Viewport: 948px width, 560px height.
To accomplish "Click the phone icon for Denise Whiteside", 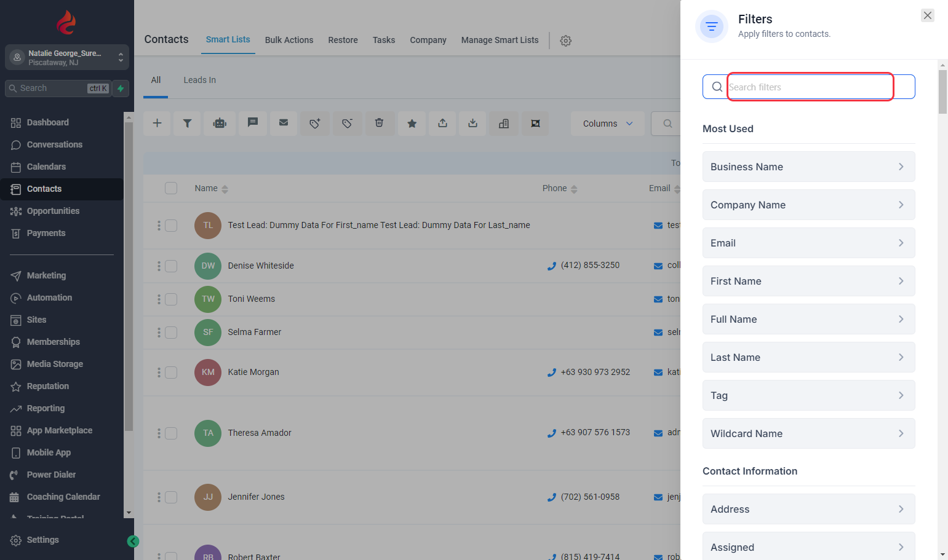I will point(552,266).
